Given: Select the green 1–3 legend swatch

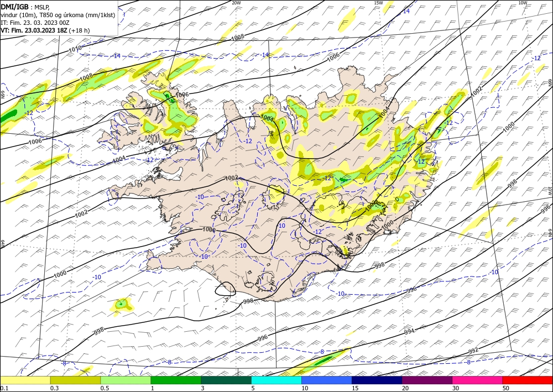Looking at the screenshot, I should (x=176, y=380).
